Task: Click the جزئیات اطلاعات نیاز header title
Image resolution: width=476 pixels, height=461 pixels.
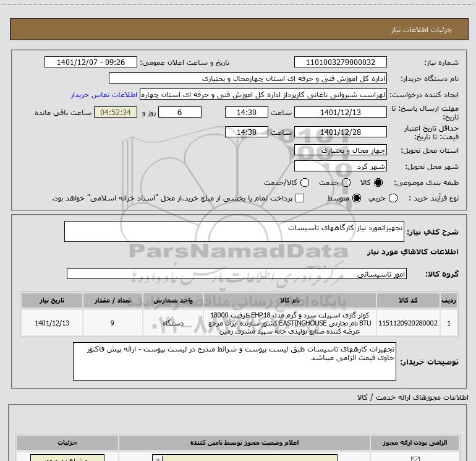Action: [422, 30]
